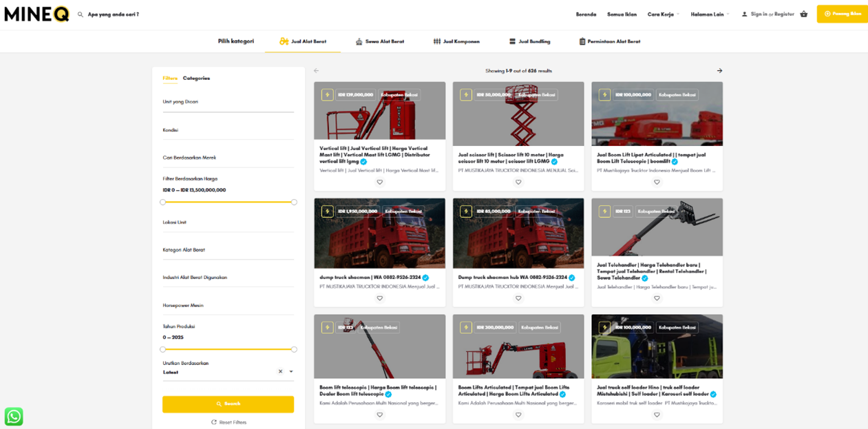Open Industri Alat Berat Digunakan dropdown

[228, 278]
